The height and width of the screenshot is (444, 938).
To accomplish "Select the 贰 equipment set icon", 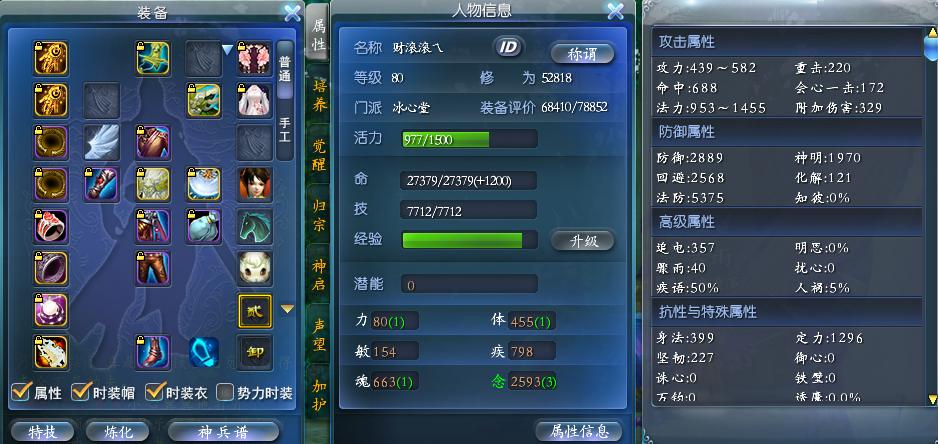I will point(255,311).
